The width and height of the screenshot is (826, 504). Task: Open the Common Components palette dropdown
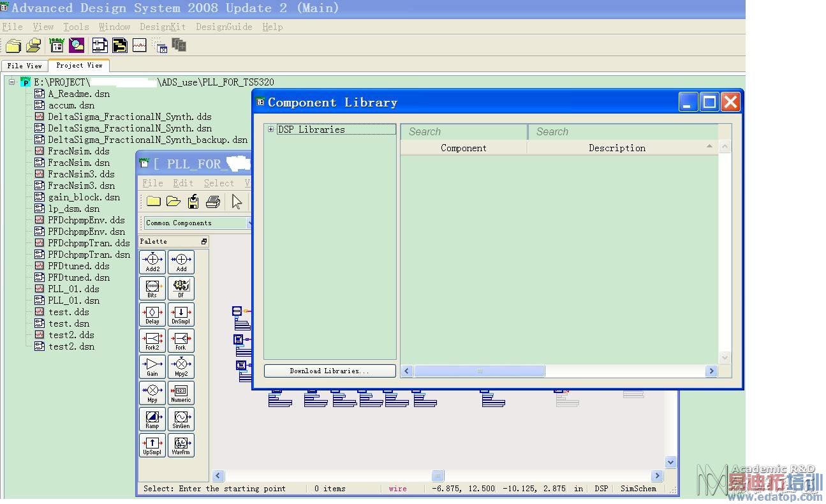coord(196,223)
